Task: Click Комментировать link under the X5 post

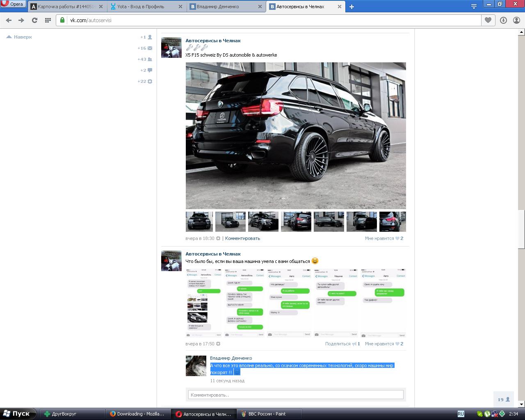Action: tap(242, 238)
